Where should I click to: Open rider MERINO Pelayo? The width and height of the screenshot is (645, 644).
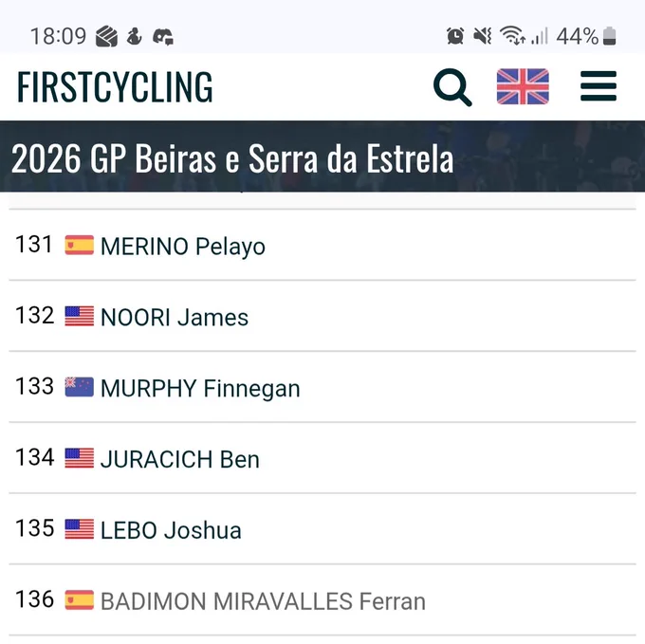point(183,247)
